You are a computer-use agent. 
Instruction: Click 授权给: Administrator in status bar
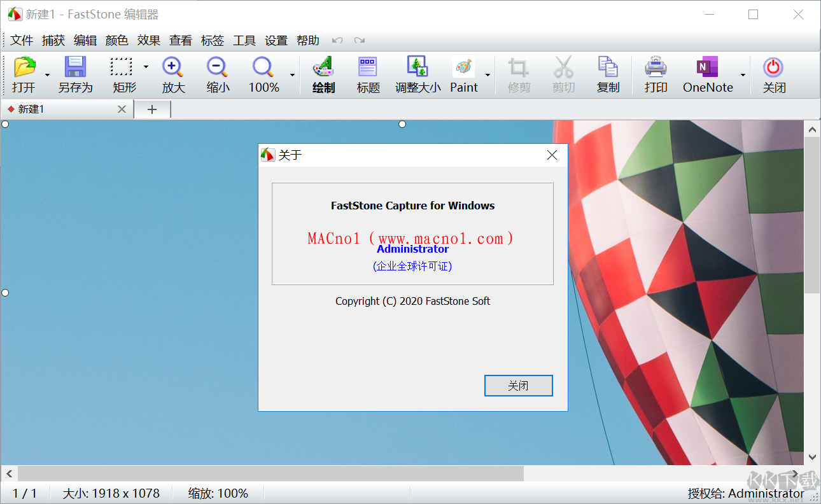coord(746,493)
